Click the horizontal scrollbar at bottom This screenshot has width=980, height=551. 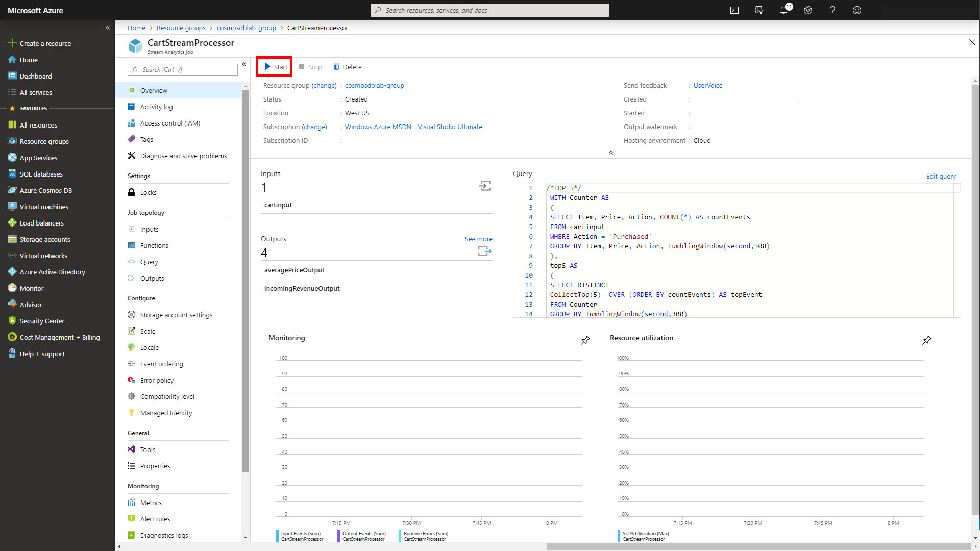758,547
